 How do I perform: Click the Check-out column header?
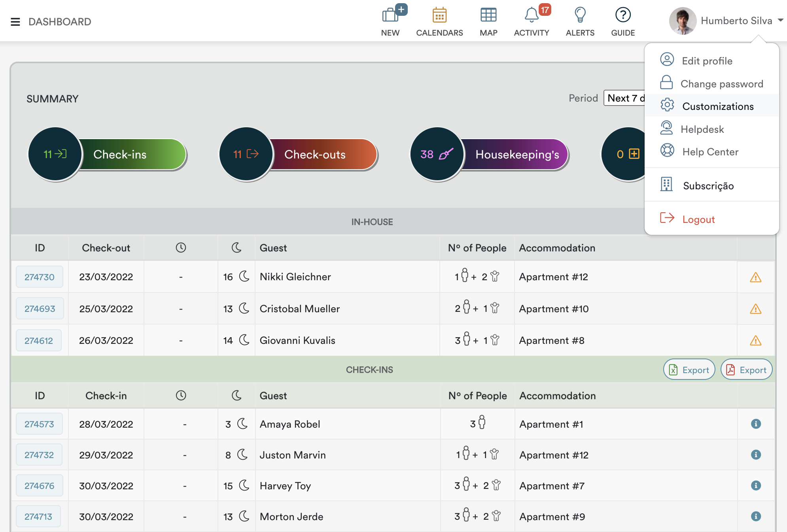point(106,248)
